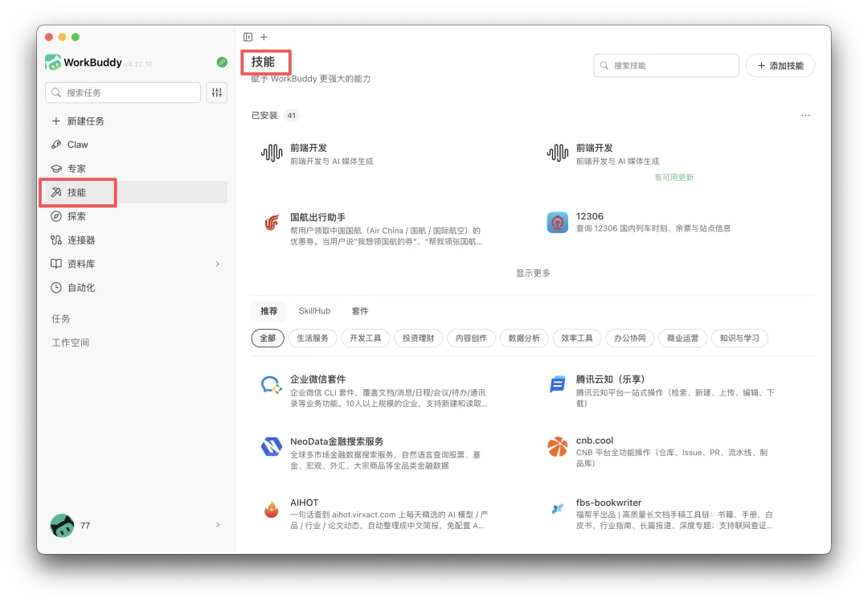Image resolution: width=868 pixels, height=603 pixels.
Task: Click the 腾讯云知（乐享） icon
Action: tap(558, 384)
